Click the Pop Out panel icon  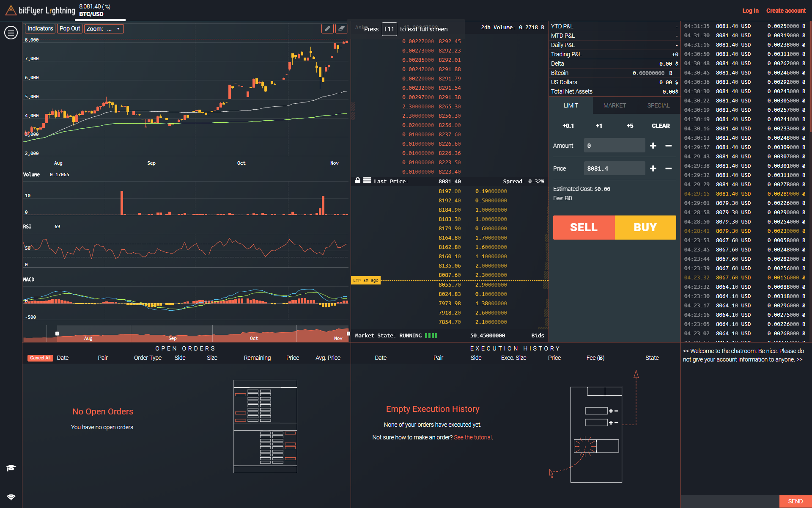click(x=69, y=28)
